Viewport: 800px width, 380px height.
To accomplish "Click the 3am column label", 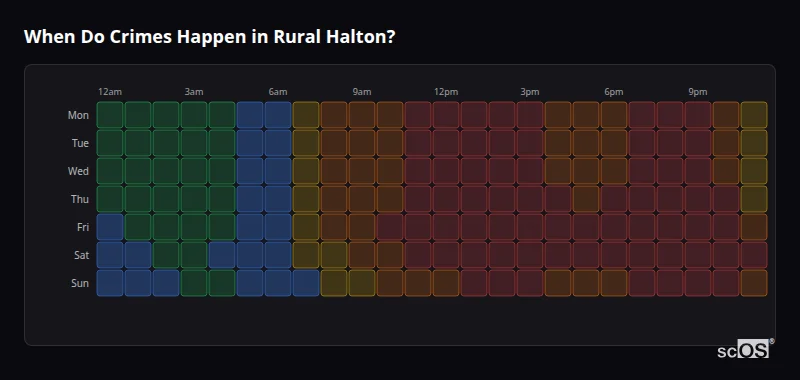I will 194,92.
